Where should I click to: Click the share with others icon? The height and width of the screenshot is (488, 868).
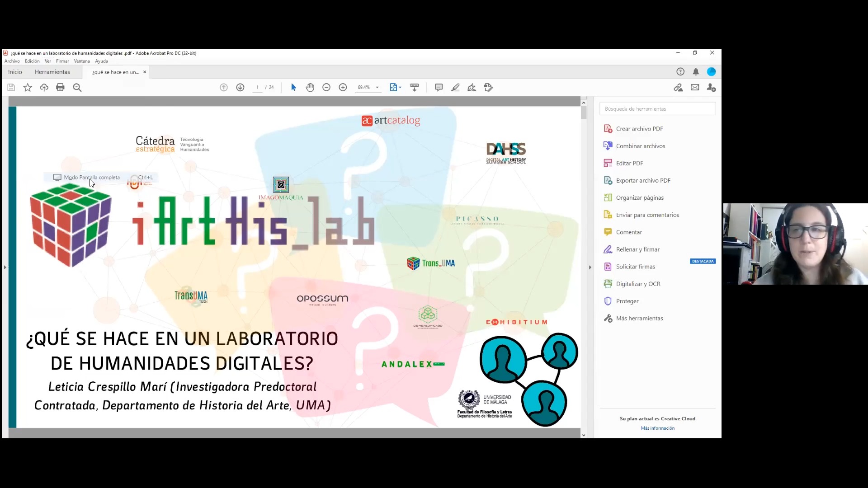pyautogui.click(x=711, y=88)
